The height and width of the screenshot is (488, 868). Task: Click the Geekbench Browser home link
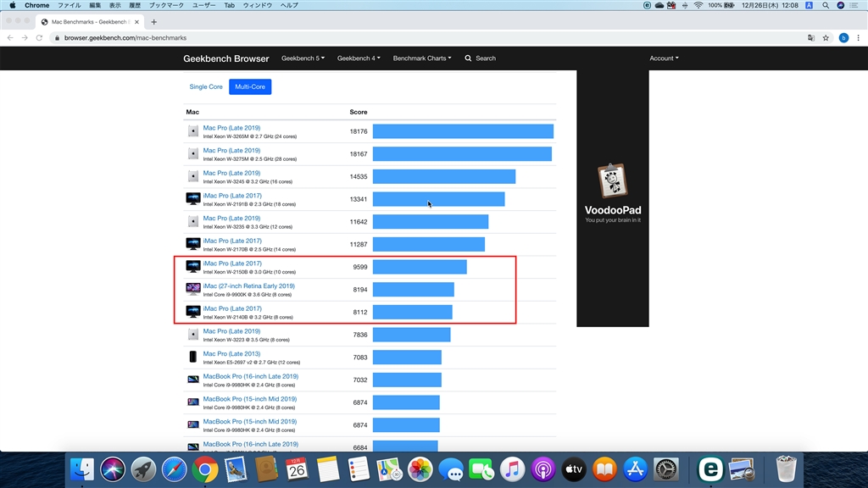click(225, 58)
